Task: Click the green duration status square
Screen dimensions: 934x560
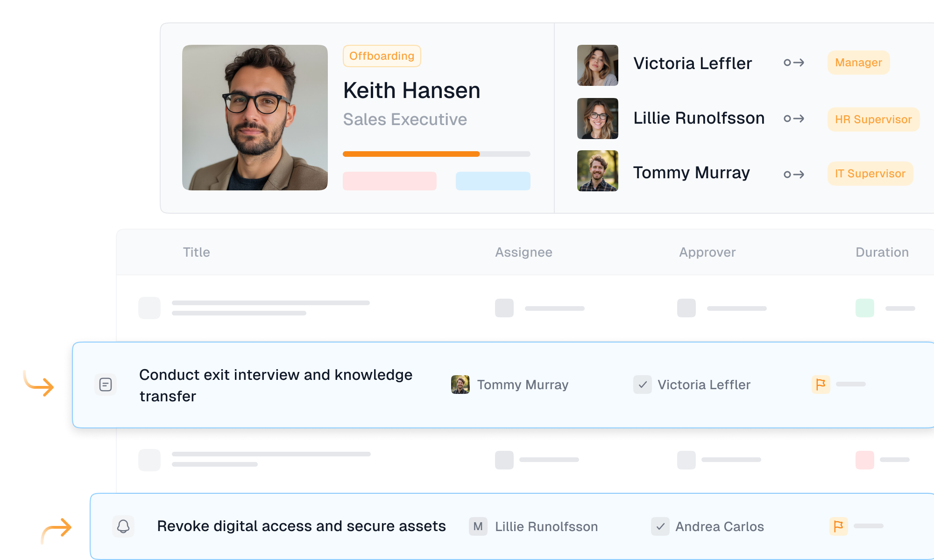Action: pos(864,308)
